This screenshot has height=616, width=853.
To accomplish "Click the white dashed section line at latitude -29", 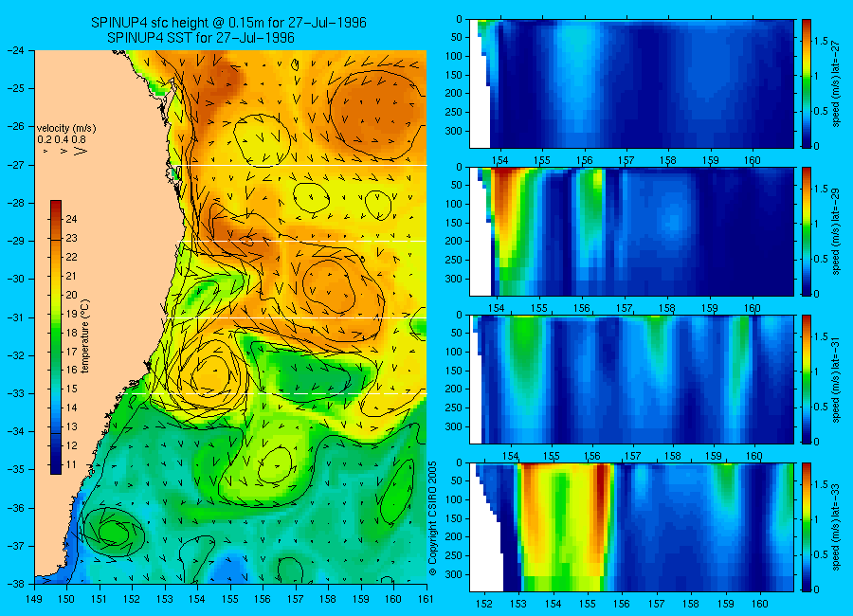I will pyautogui.click(x=302, y=241).
